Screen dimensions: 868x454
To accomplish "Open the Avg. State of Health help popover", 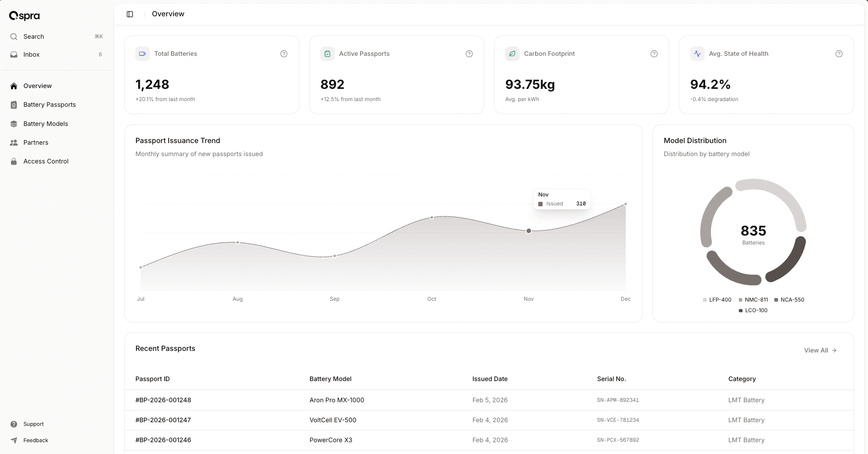I will (839, 53).
